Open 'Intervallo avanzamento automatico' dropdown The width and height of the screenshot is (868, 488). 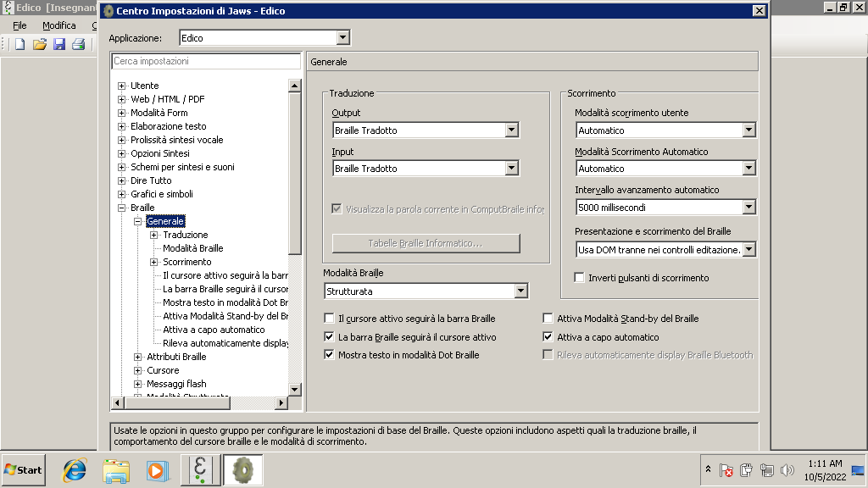[x=749, y=207]
